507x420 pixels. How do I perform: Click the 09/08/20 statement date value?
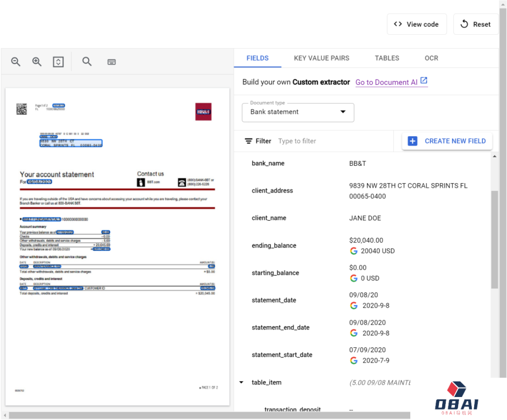coord(363,295)
